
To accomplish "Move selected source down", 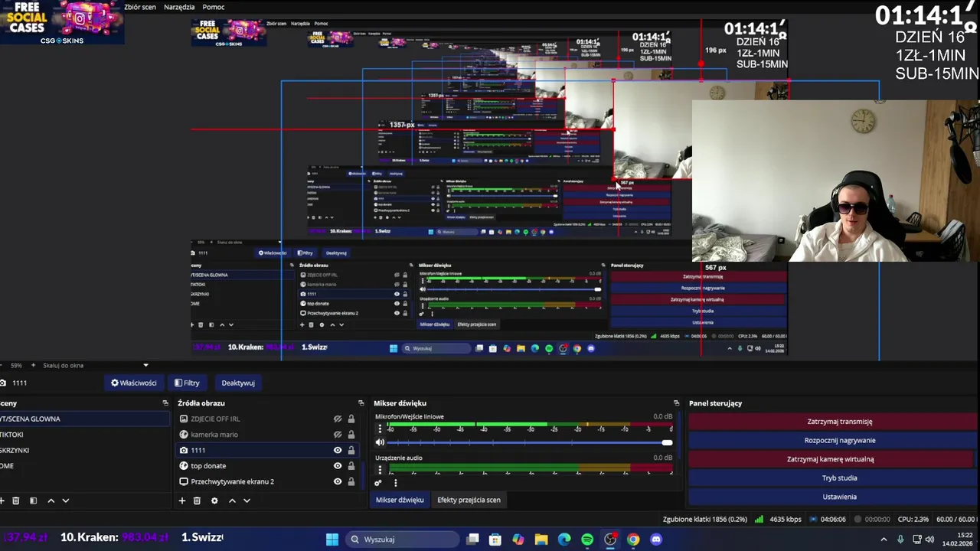I will (247, 500).
